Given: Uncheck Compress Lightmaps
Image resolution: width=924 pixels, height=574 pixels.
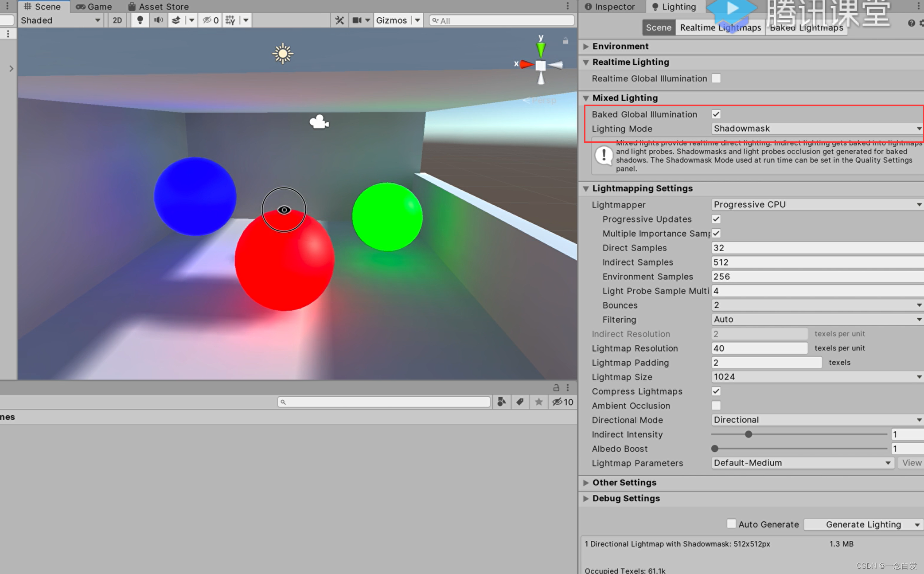Looking at the screenshot, I should 716,391.
